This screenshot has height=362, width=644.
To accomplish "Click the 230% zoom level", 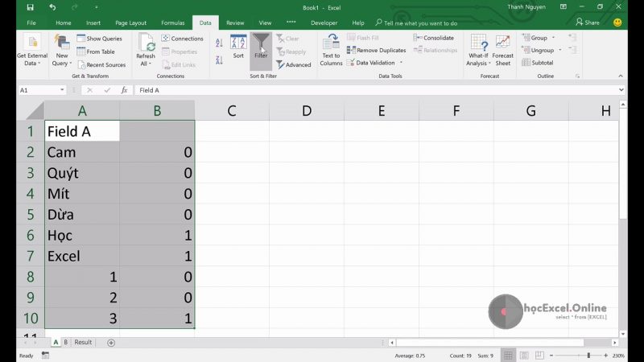I will pos(618,356).
